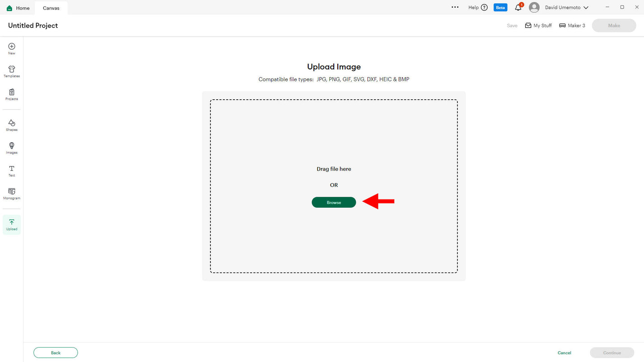644x362 pixels.
Task: Open the notifications bell
Action: click(x=518, y=8)
